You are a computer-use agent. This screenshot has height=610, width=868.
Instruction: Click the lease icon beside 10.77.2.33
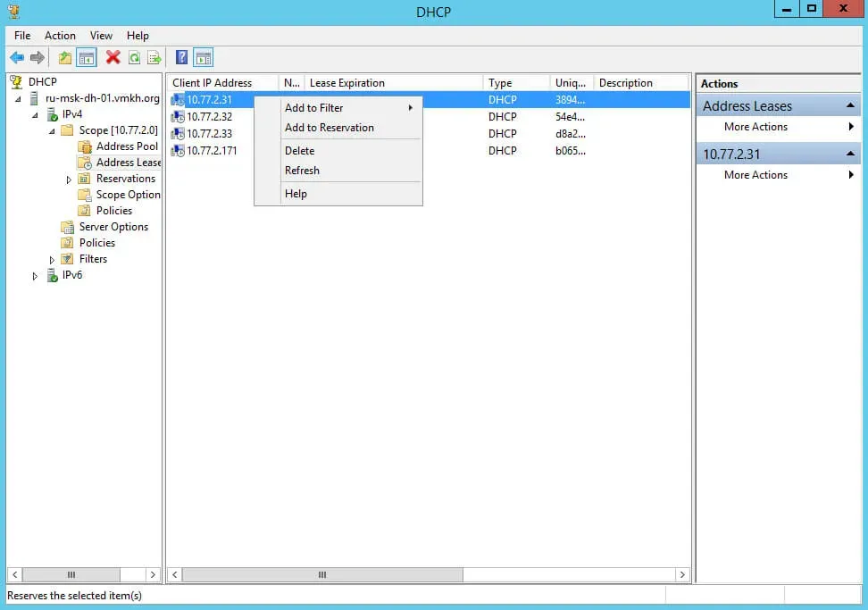click(178, 134)
